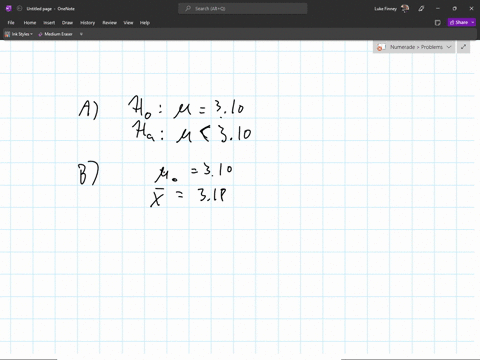Open the Help tab
This screenshot has height=360, width=480.
click(145, 23)
